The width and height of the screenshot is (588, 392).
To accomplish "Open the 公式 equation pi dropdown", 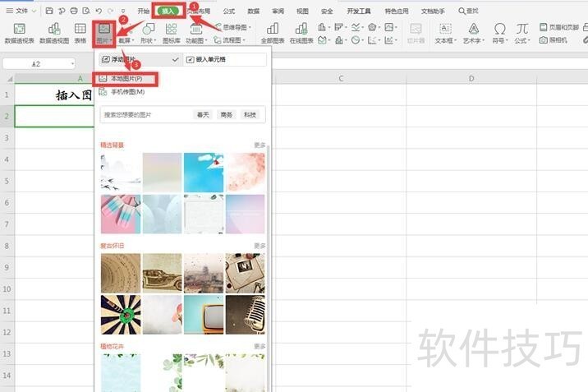I will click(522, 33).
